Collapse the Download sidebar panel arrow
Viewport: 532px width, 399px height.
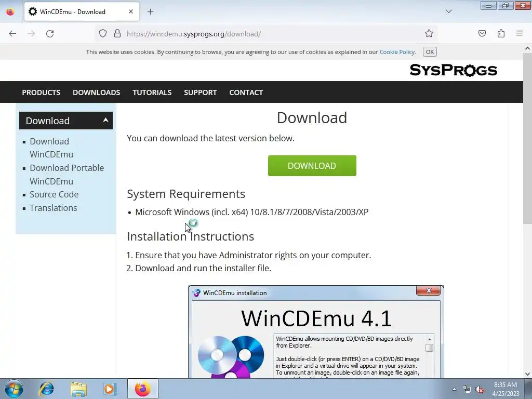[105, 120]
